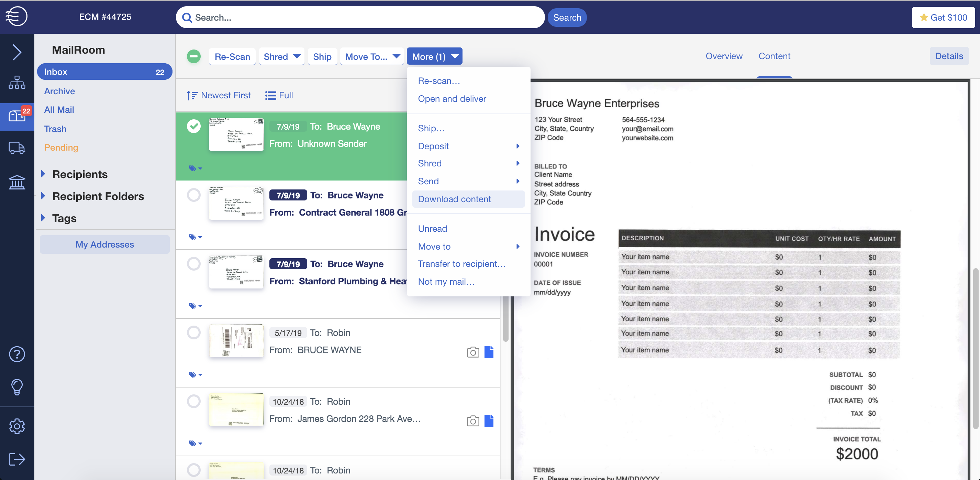
Task: Click the Contract General envelope thumbnail
Action: pos(236,203)
